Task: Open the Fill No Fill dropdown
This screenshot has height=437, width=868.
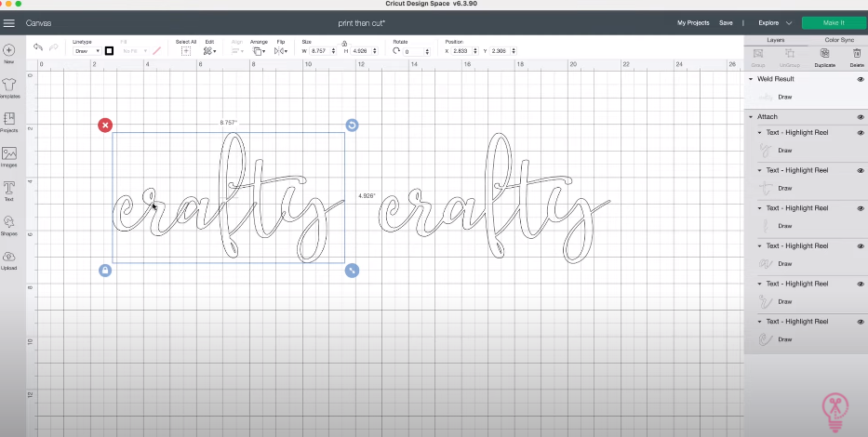Action: [x=134, y=51]
